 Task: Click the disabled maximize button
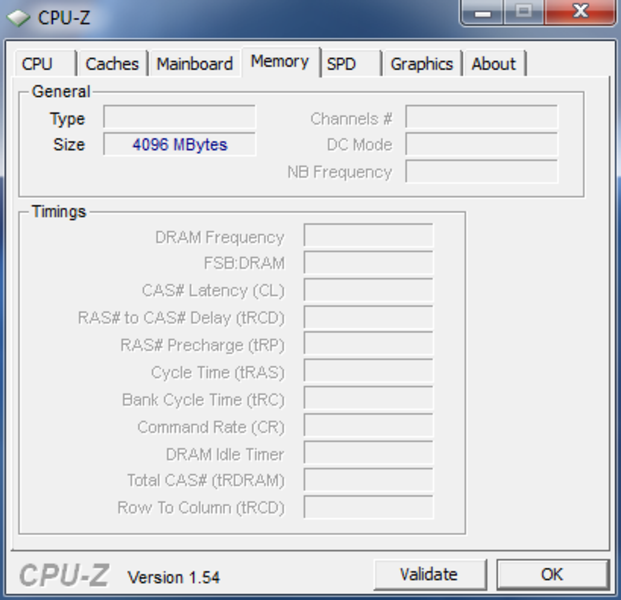tap(524, 12)
